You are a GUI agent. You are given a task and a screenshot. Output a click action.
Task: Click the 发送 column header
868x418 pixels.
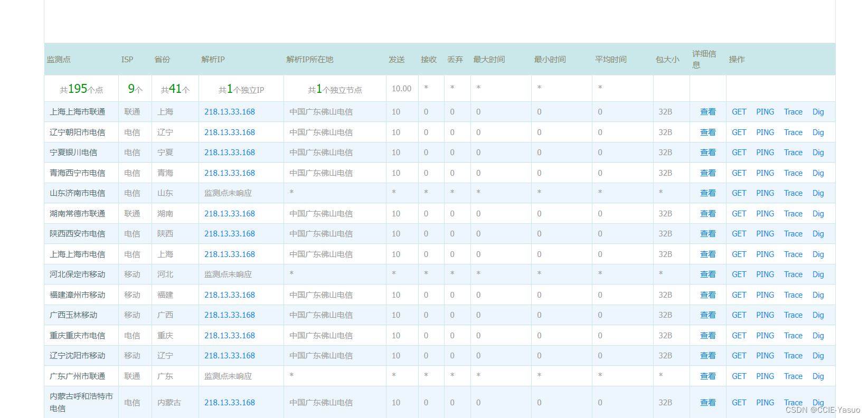397,60
